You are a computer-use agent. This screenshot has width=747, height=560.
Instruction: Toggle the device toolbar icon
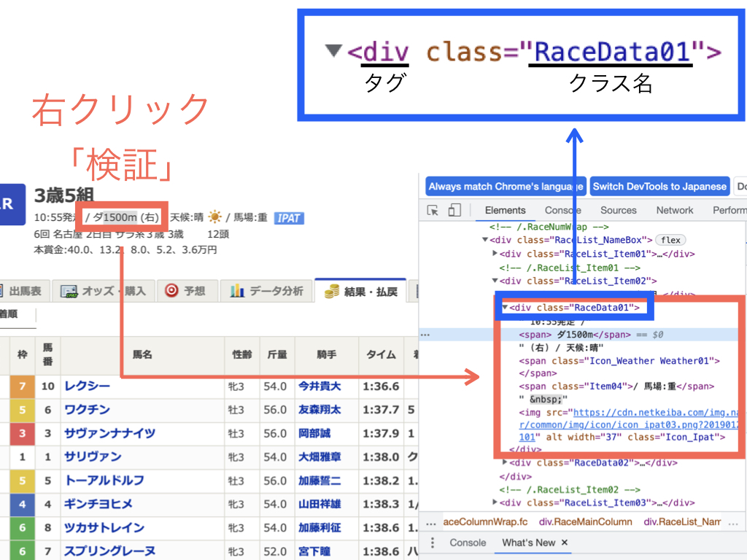[x=454, y=210]
